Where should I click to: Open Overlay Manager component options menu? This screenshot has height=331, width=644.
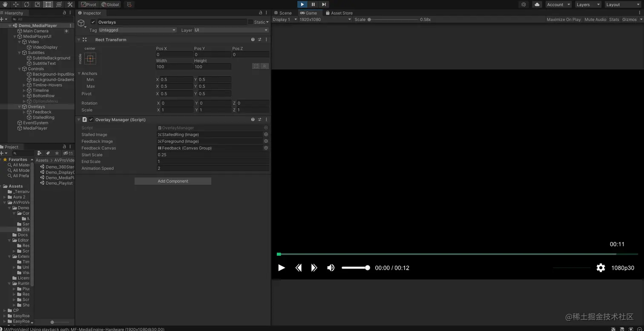point(267,120)
